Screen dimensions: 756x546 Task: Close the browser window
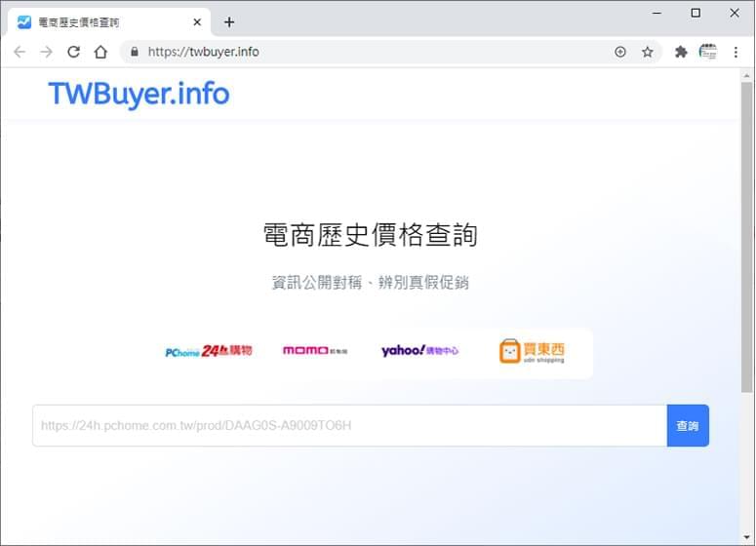click(x=735, y=13)
